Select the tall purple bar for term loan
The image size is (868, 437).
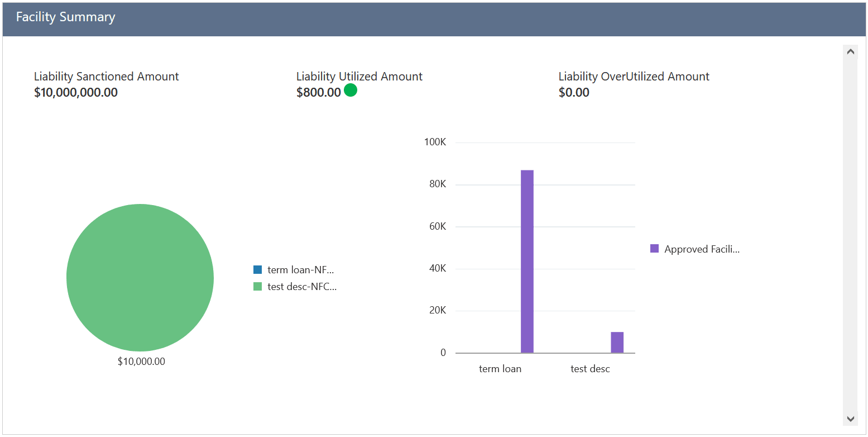pyautogui.click(x=527, y=257)
